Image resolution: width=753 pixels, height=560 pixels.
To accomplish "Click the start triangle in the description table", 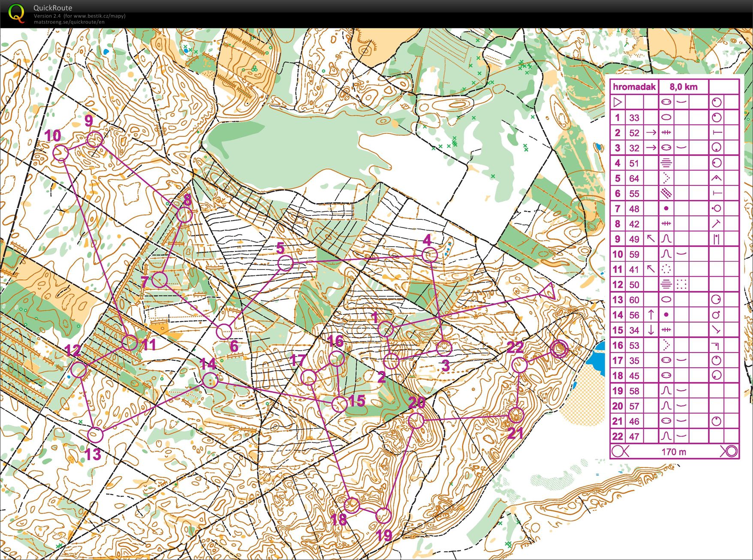I will tap(617, 102).
